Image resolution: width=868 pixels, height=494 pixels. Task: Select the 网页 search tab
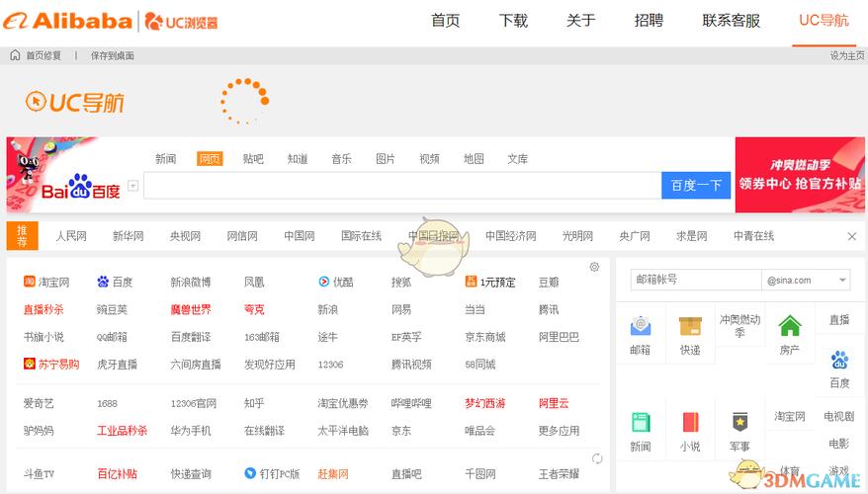[x=210, y=159]
